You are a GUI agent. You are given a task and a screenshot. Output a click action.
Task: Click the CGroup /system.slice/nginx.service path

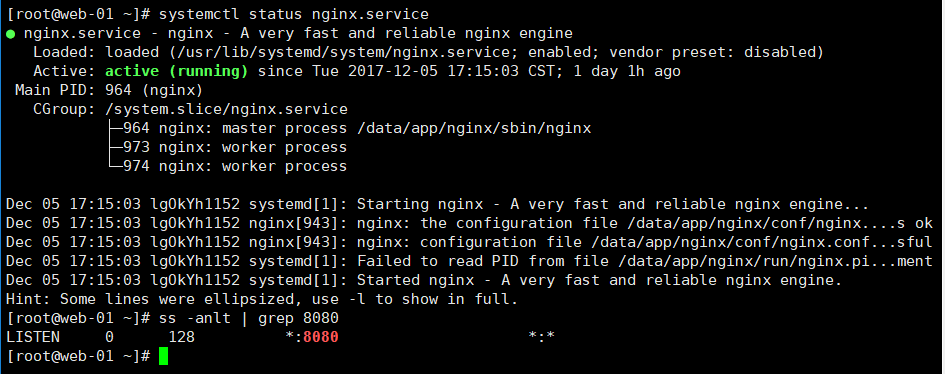point(227,109)
